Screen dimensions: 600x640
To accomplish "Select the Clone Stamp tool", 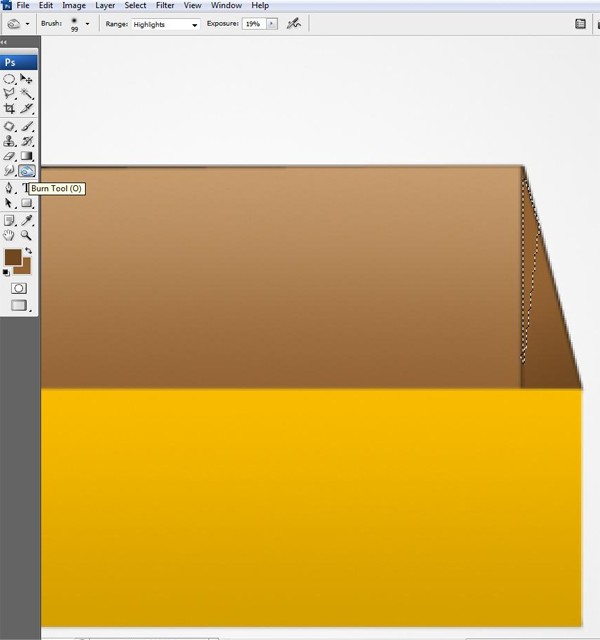I will coord(9,141).
